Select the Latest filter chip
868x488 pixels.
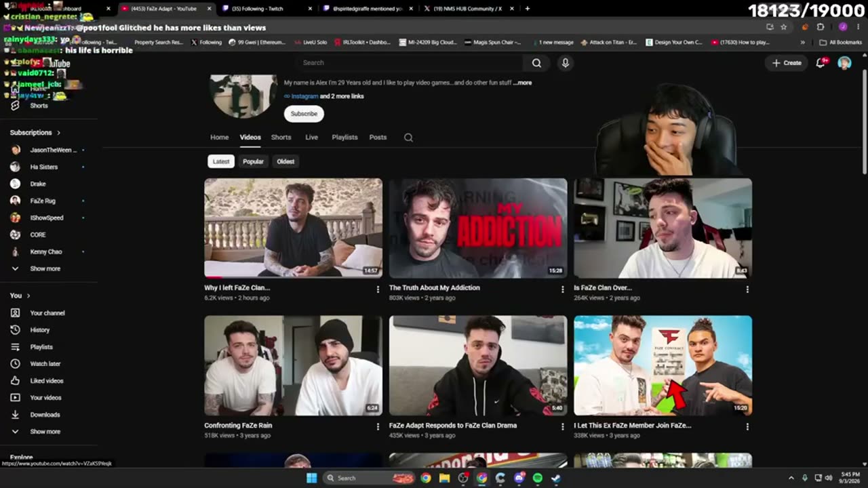point(221,161)
